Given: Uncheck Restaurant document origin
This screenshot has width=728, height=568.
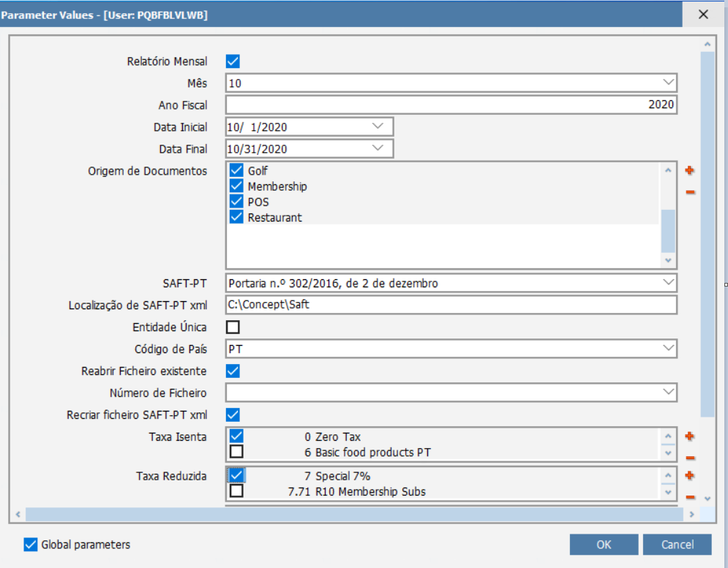Looking at the screenshot, I should (236, 216).
